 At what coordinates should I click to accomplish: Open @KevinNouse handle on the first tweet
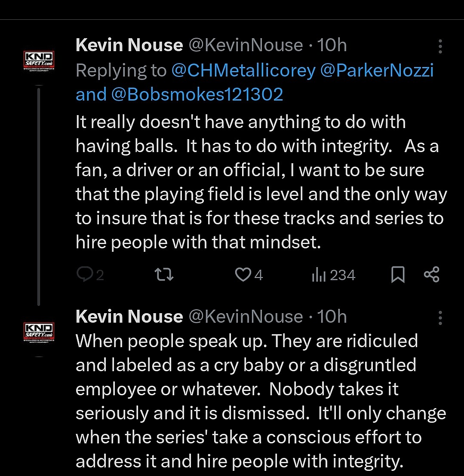pos(246,46)
